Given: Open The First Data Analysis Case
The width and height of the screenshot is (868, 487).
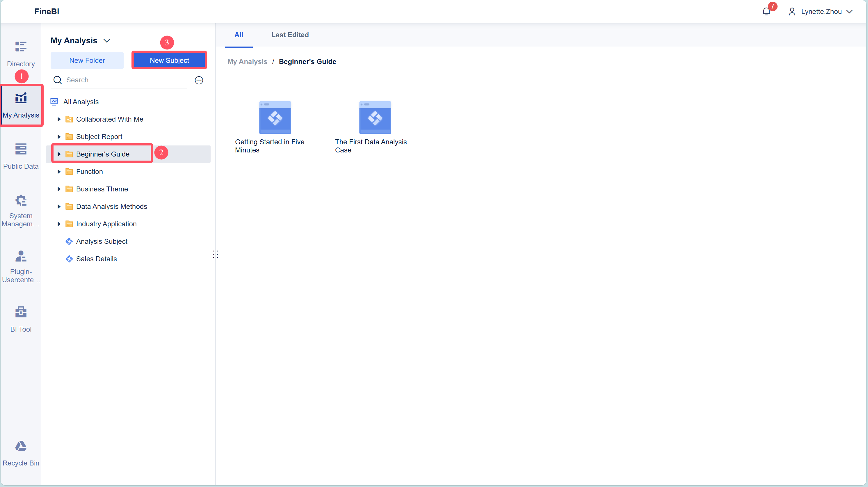Looking at the screenshot, I should pyautogui.click(x=375, y=118).
